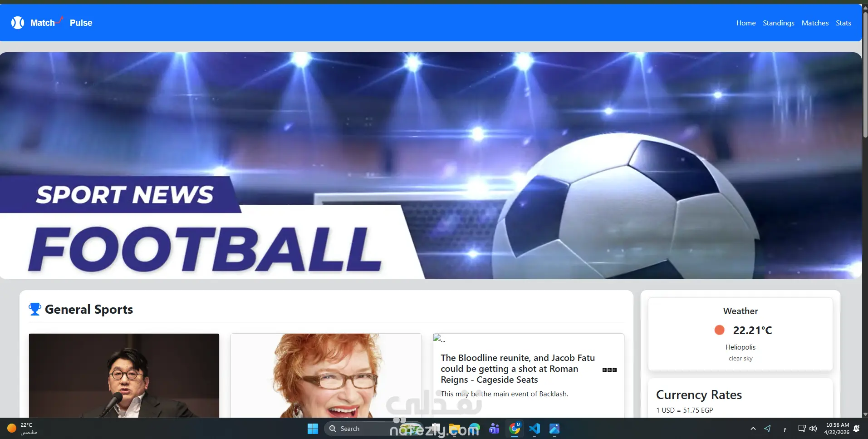Open The Bloodline reunite article headline

[x=518, y=369]
